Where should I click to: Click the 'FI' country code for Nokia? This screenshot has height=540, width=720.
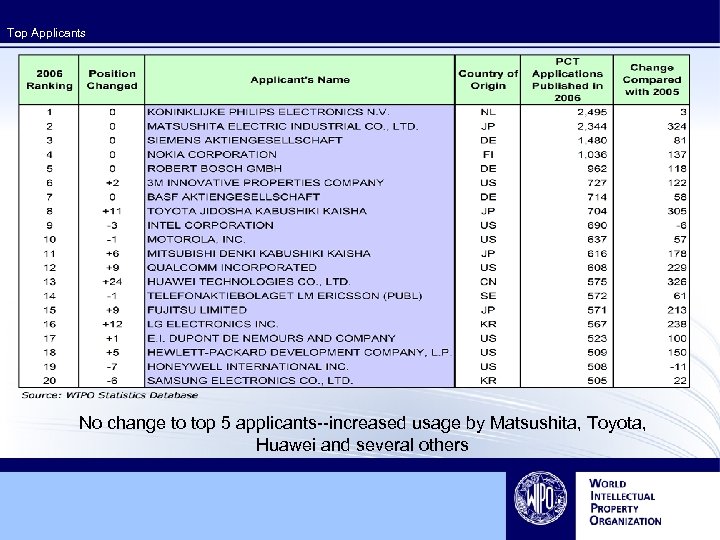point(488,155)
